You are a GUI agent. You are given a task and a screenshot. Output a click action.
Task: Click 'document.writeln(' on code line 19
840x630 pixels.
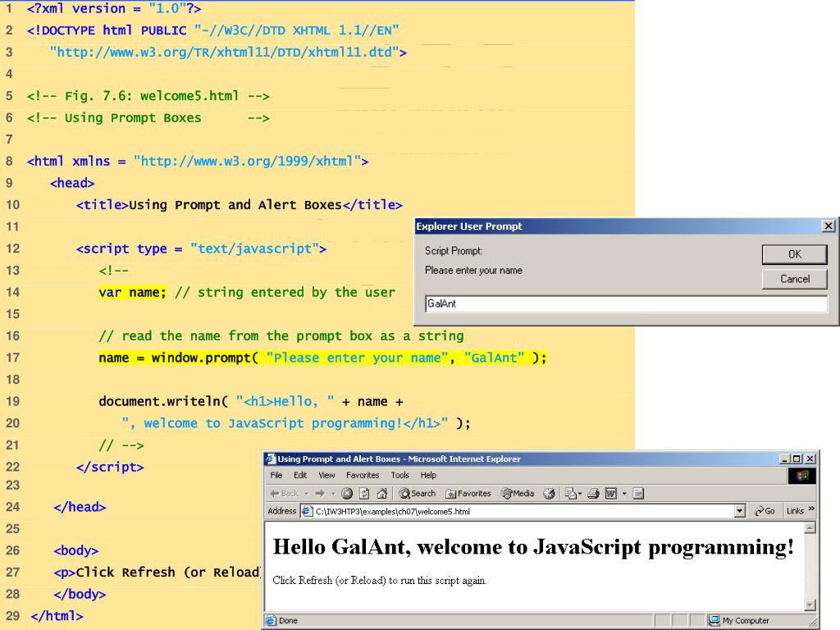163,402
